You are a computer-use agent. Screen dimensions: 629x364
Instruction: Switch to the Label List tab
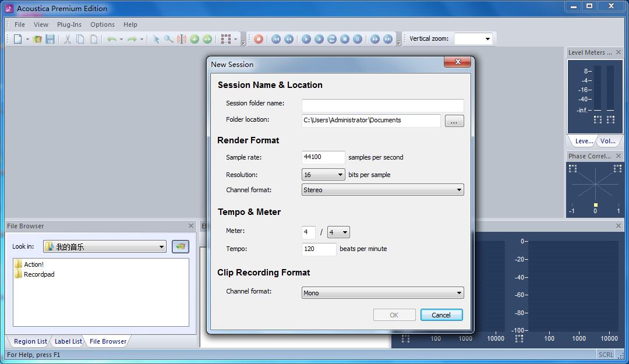pyautogui.click(x=68, y=341)
